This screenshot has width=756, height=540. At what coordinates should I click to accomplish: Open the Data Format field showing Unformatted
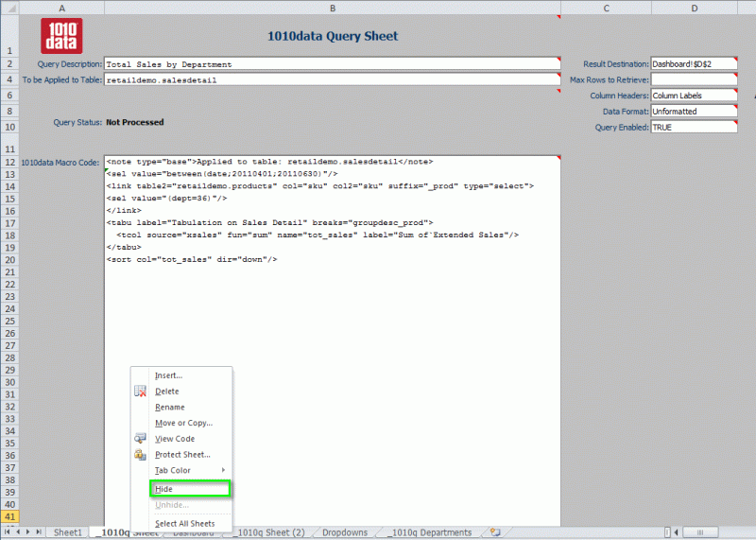point(694,112)
